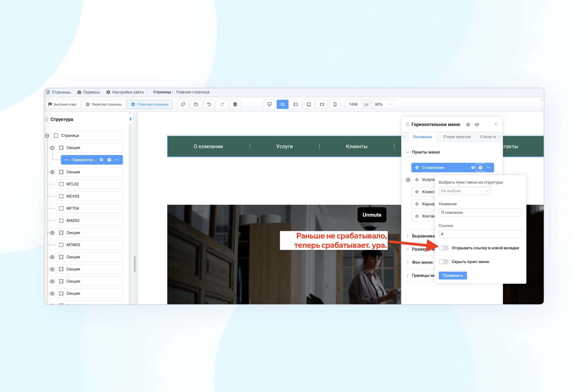Screen dimensions: 588x392
Task: Select the landscape tablet viewport
Action: tap(296, 104)
